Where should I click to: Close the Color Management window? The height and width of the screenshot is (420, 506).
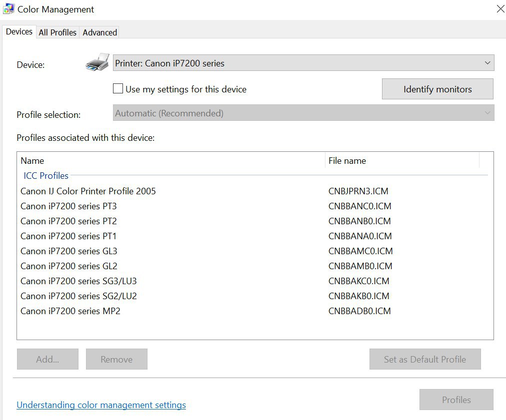(x=500, y=8)
